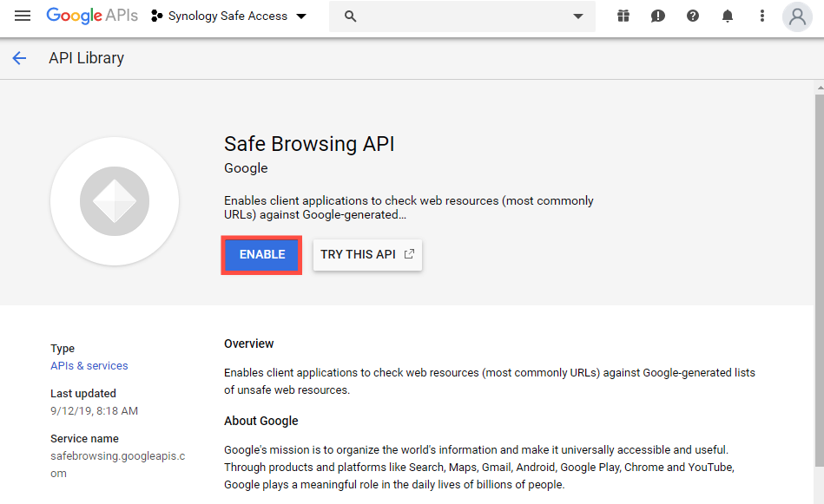Click the Google APIs logo

click(92, 16)
